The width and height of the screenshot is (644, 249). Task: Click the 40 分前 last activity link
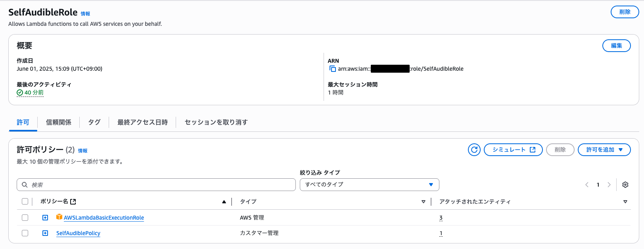pos(34,93)
